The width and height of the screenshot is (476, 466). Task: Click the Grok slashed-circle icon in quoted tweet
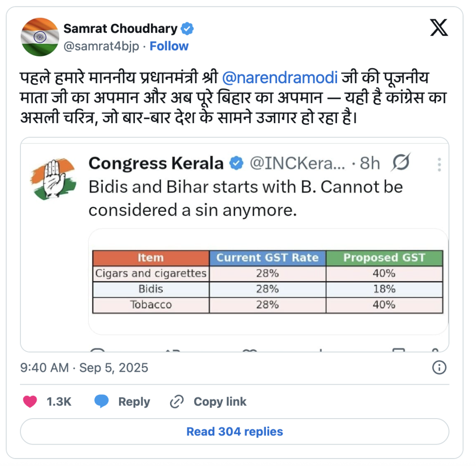(400, 163)
